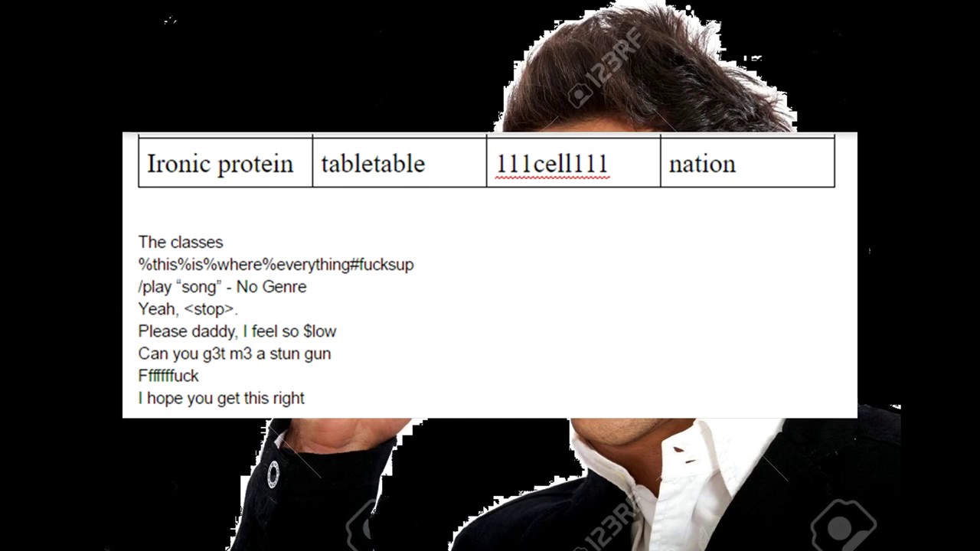Click "I hope you get this right" line

[x=221, y=398]
